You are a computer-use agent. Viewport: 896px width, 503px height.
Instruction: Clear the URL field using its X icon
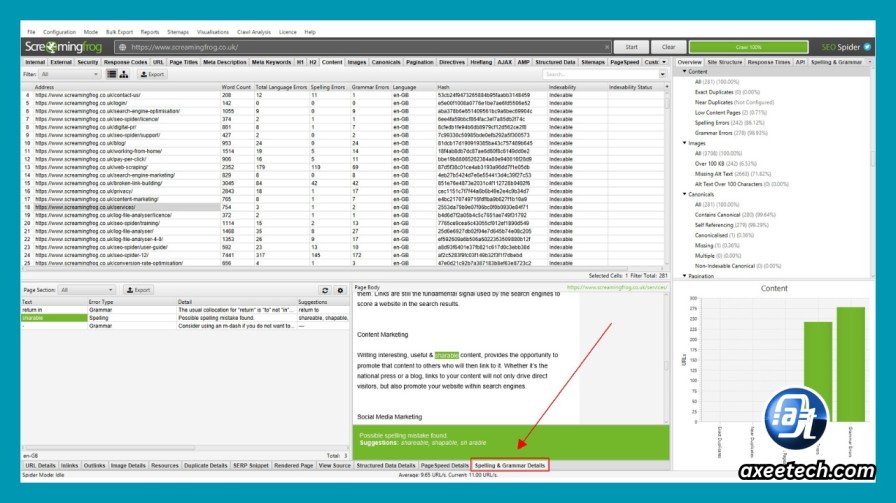tap(606, 47)
